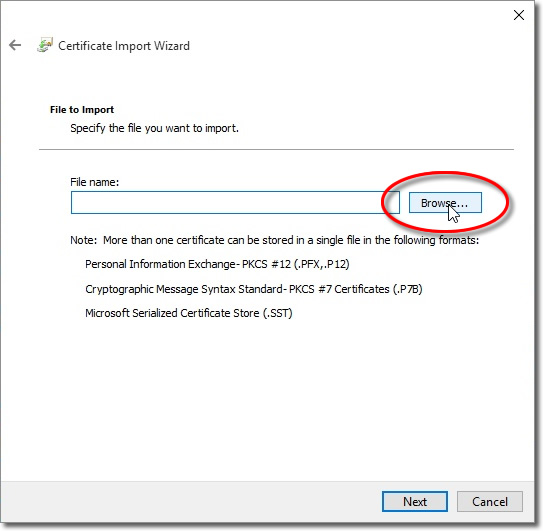This screenshot has height=531, width=543.
Task: Click the '(.SST)' extension text
Action: point(277,313)
